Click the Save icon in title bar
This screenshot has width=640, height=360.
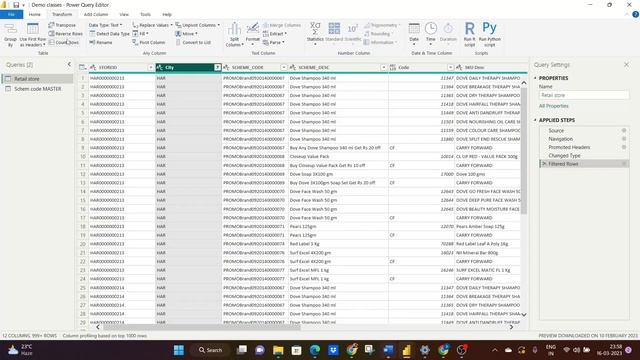click(16, 5)
